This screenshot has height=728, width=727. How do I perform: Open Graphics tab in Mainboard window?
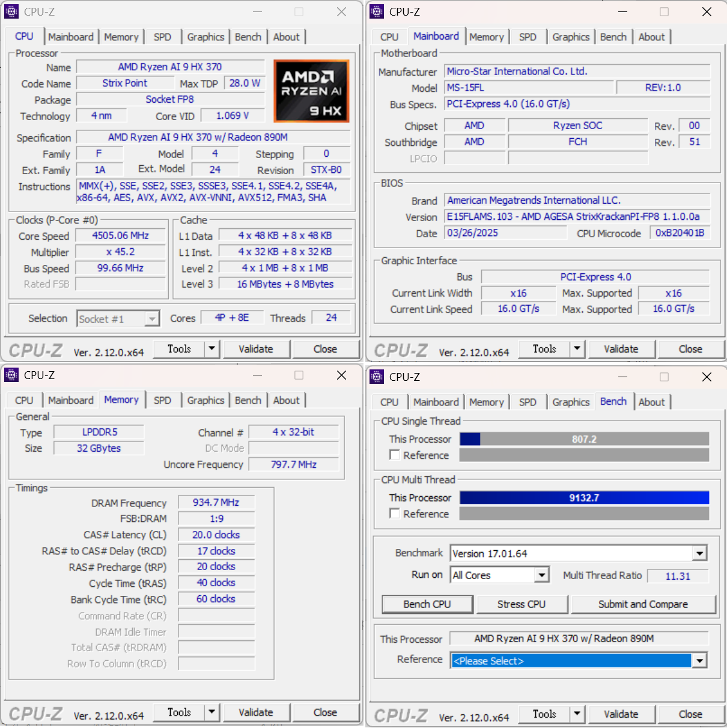pyautogui.click(x=571, y=37)
